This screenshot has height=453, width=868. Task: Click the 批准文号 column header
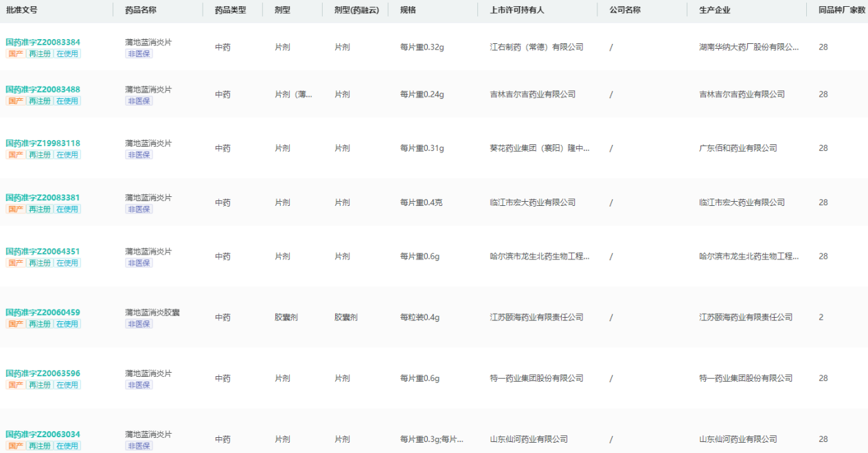tap(22, 10)
